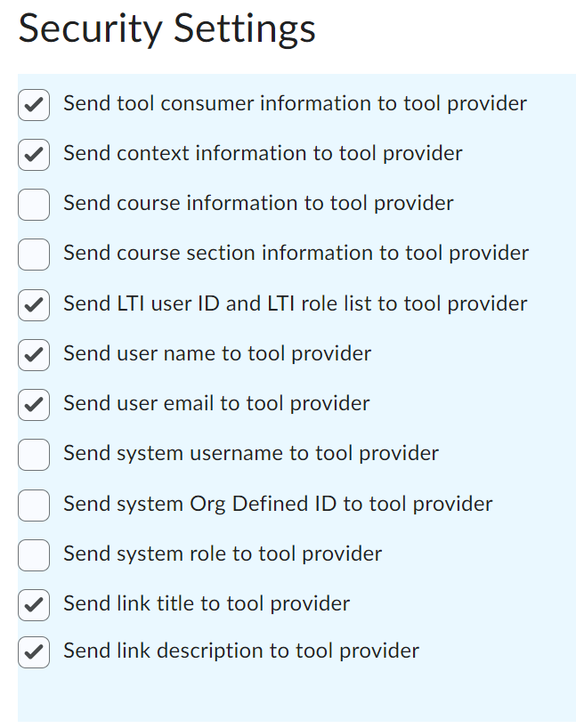Uncheck Send user name to tool provider
Image resolution: width=576 pixels, height=728 pixels.
pyautogui.click(x=34, y=355)
